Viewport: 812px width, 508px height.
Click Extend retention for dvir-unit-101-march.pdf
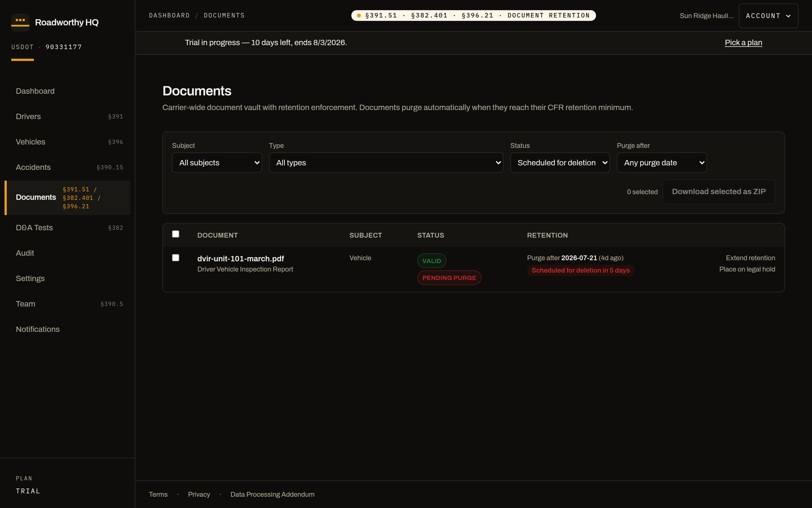pos(751,258)
